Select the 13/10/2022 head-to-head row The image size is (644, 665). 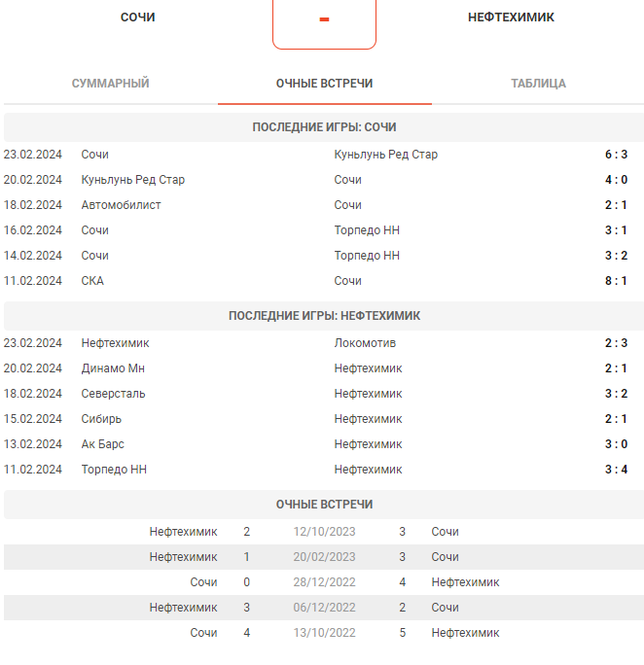324,633
